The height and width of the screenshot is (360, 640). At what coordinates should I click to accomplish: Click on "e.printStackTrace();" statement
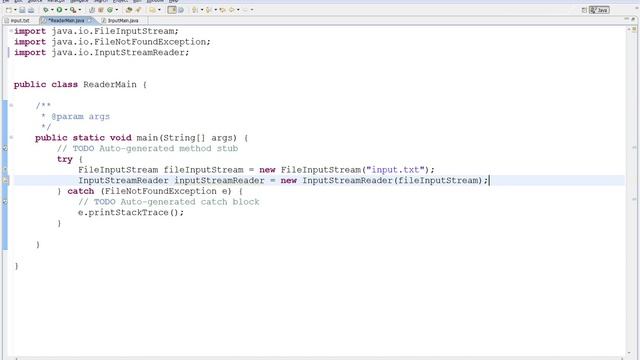[x=131, y=212]
